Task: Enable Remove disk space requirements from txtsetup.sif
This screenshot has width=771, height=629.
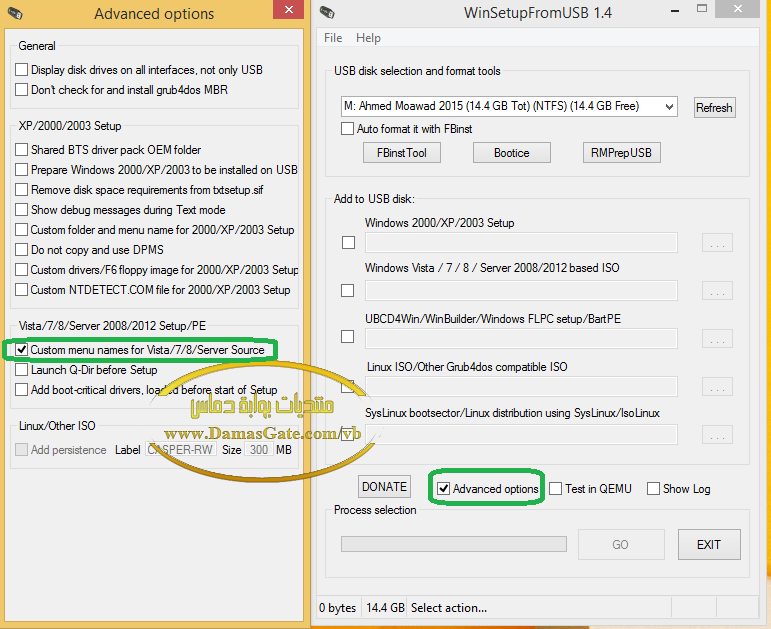Action: [x=21, y=190]
